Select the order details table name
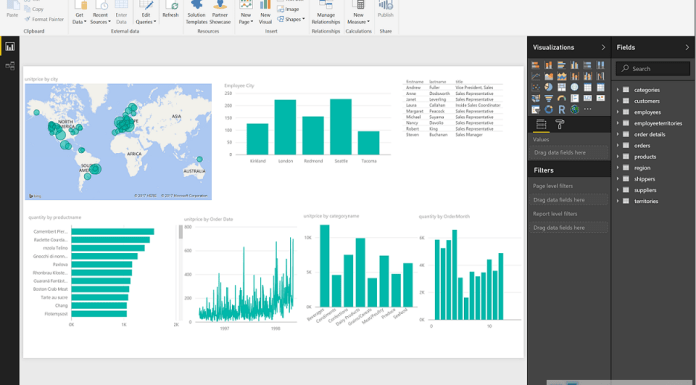This screenshot has height=385, width=696. pyautogui.click(x=649, y=134)
